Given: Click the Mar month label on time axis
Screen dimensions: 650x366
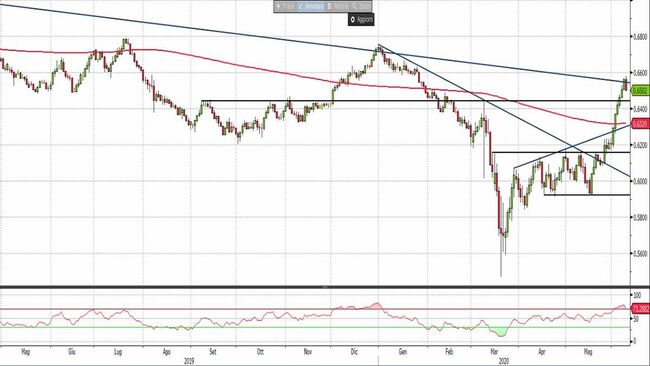Looking at the screenshot, I should pyautogui.click(x=495, y=352).
